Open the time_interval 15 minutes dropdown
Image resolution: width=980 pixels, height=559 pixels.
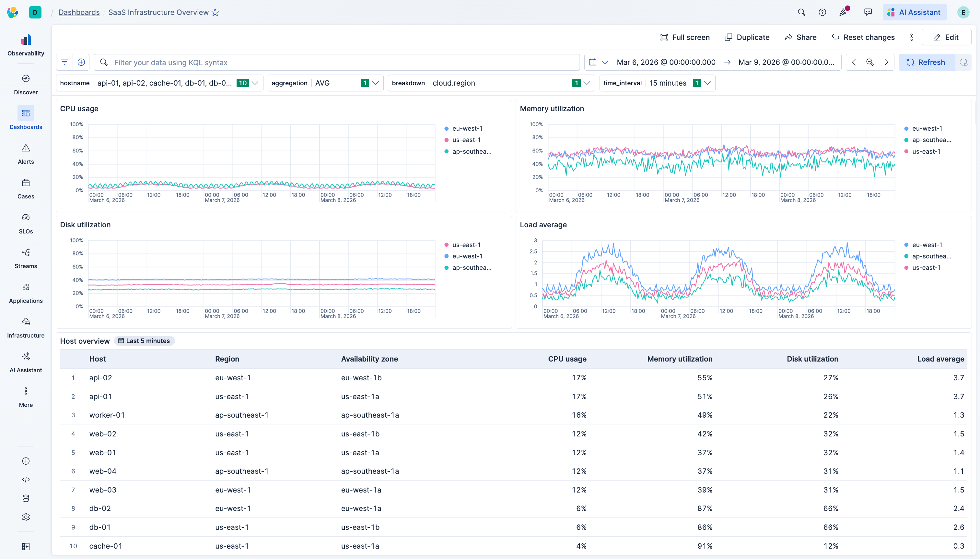click(x=708, y=83)
